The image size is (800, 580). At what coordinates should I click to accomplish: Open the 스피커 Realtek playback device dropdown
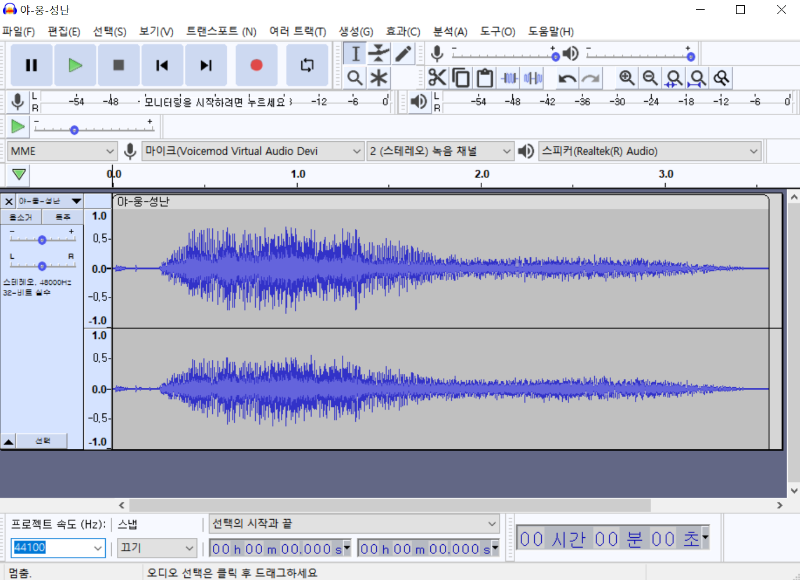pyautogui.click(x=649, y=151)
